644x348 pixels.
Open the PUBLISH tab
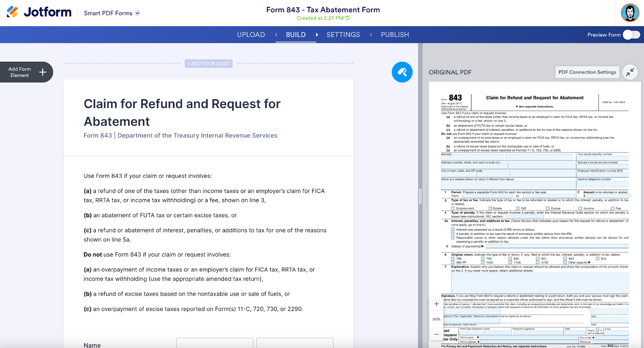395,35
